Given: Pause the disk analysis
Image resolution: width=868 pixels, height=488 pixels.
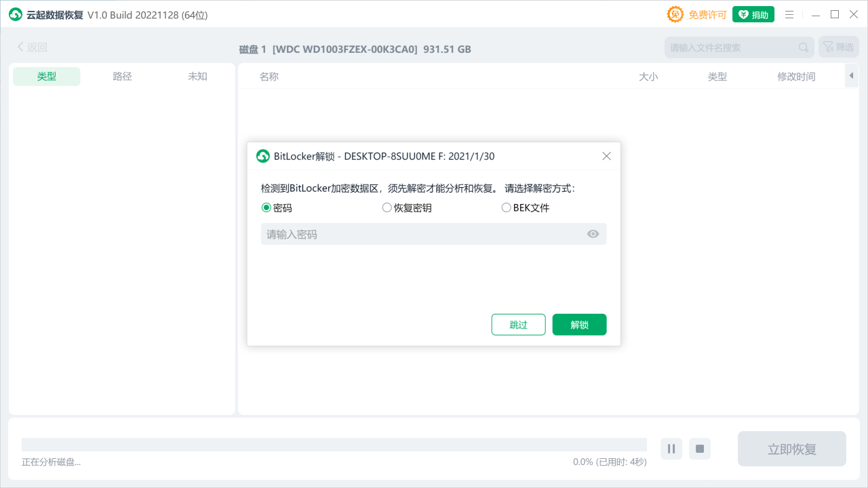Looking at the screenshot, I should (x=671, y=449).
